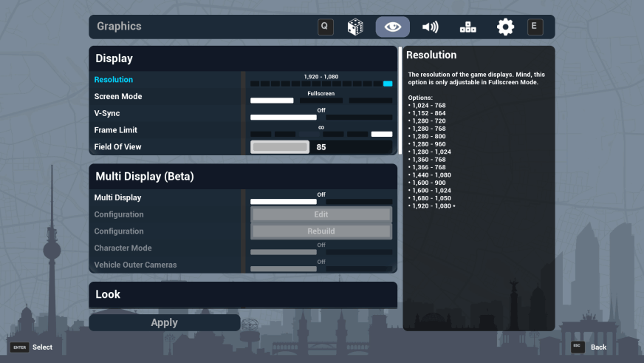
Task: Click the ENTER key hint icon
Action: click(19, 347)
